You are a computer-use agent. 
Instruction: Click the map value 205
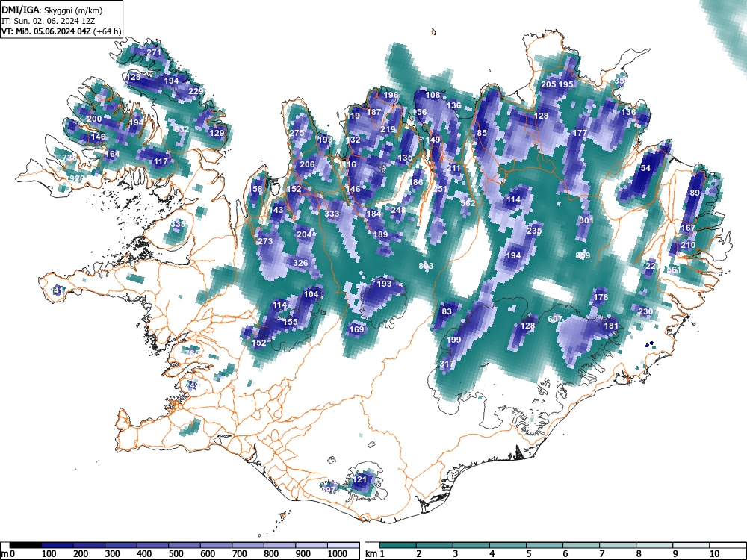click(x=549, y=84)
